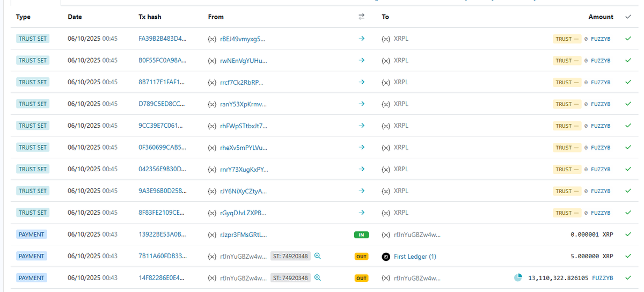Click green success check in 13922BE53A0B row
This screenshot has width=644, height=292.
[628, 234]
